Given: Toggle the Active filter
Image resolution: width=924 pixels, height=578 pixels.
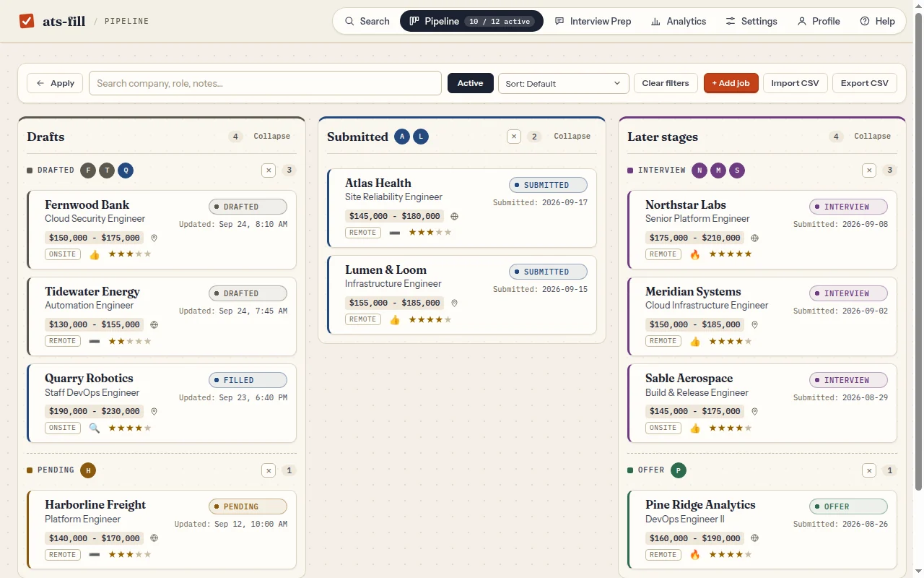Looking at the screenshot, I should click(470, 83).
